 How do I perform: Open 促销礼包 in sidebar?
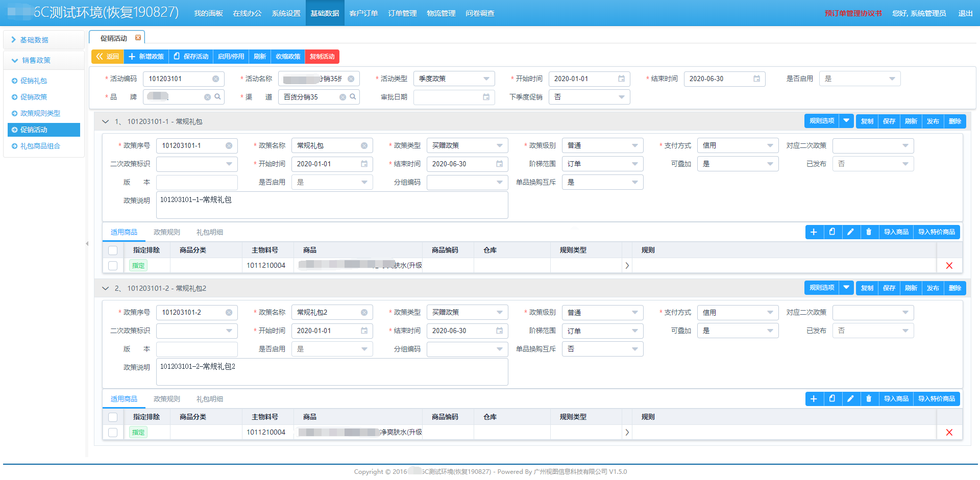(x=34, y=81)
